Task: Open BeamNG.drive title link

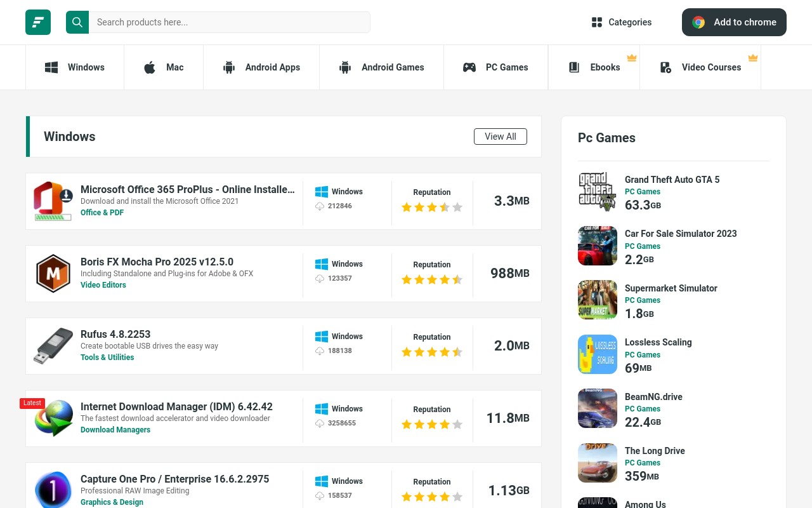Action: coord(653,397)
